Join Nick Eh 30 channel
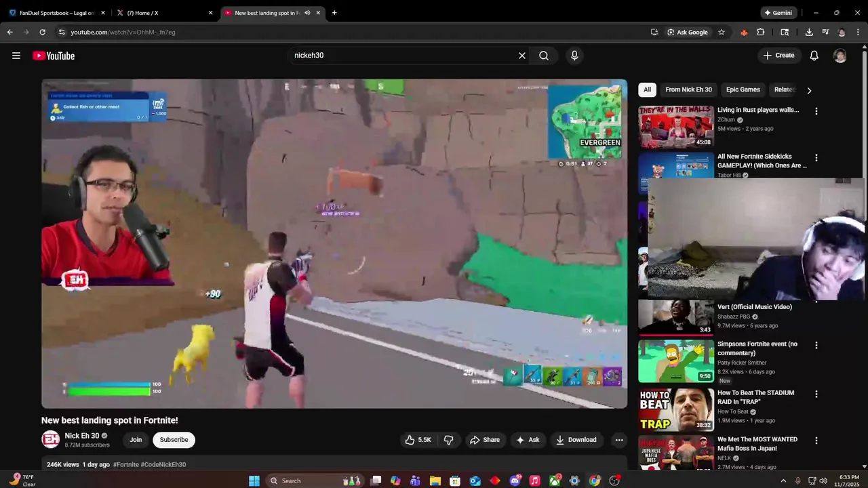 coord(136,440)
